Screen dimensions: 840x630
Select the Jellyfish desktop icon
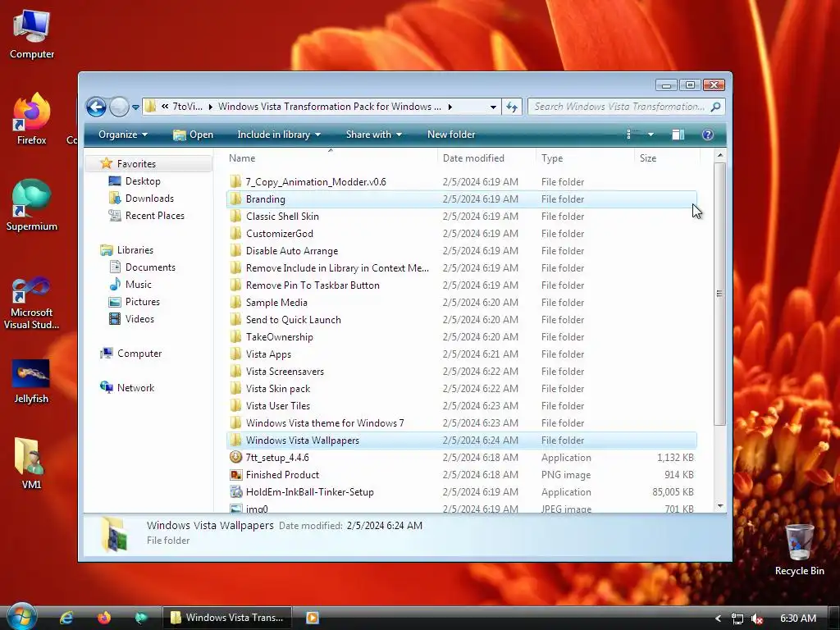(x=31, y=381)
